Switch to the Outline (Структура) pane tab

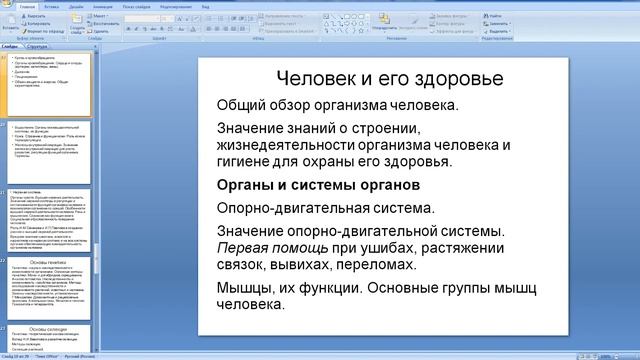point(36,46)
